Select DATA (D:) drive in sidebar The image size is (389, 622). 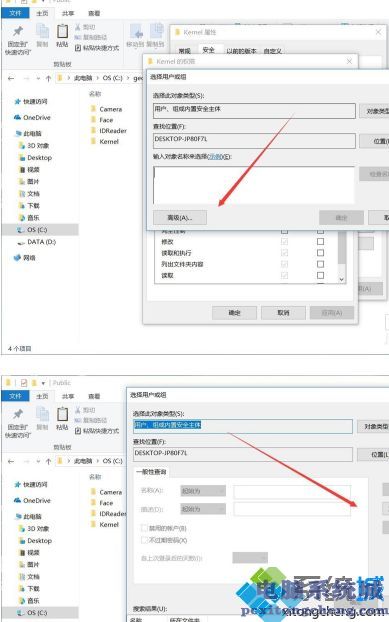(x=36, y=242)
